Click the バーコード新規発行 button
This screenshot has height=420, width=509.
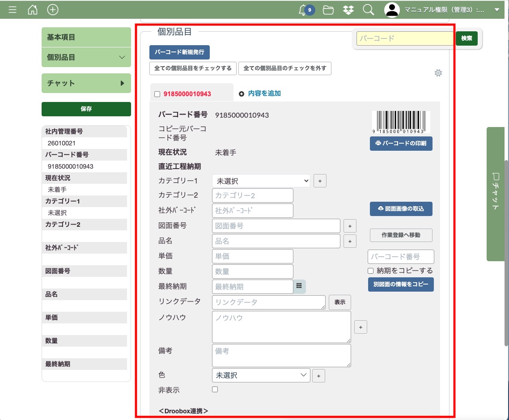click(x=179, y=52)
